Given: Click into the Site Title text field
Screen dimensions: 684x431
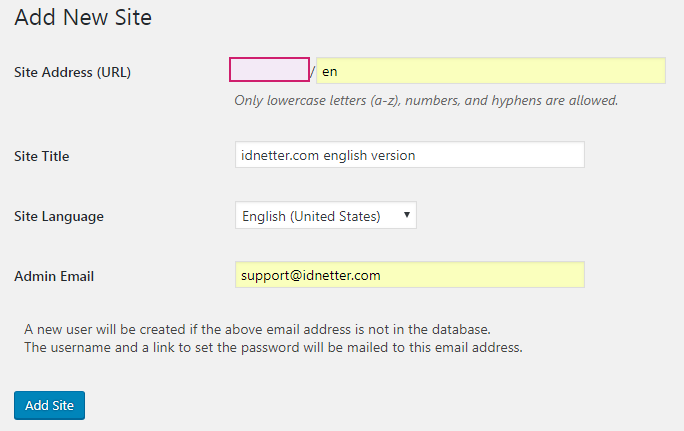Looking at the screenshot, I should 410,154.
